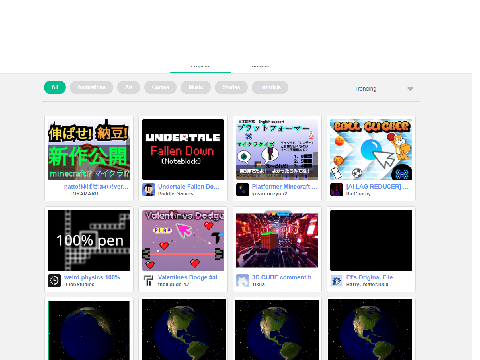The height and width of the screenshot is (360, 480).
Task: Click author name under Valentines Dodge
Action: pyautogui.click(x=173, y=284)
